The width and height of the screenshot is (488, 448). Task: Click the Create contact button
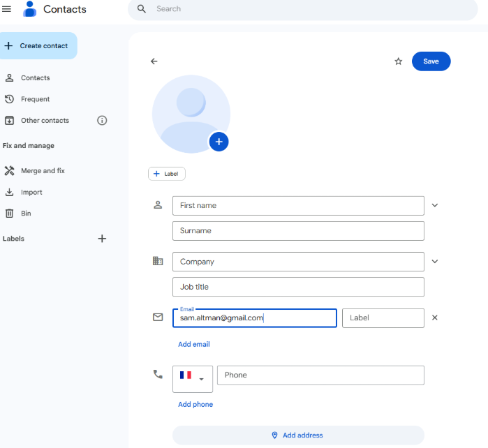point(38,46)
